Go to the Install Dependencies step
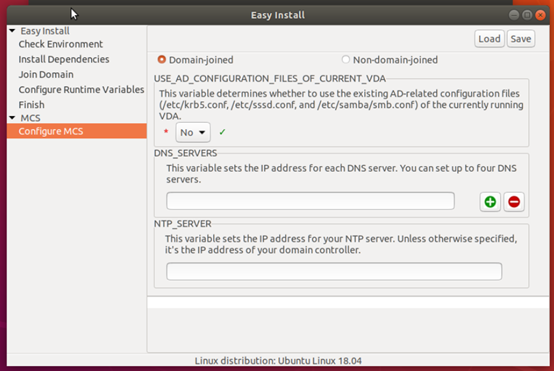 point(64,59)
